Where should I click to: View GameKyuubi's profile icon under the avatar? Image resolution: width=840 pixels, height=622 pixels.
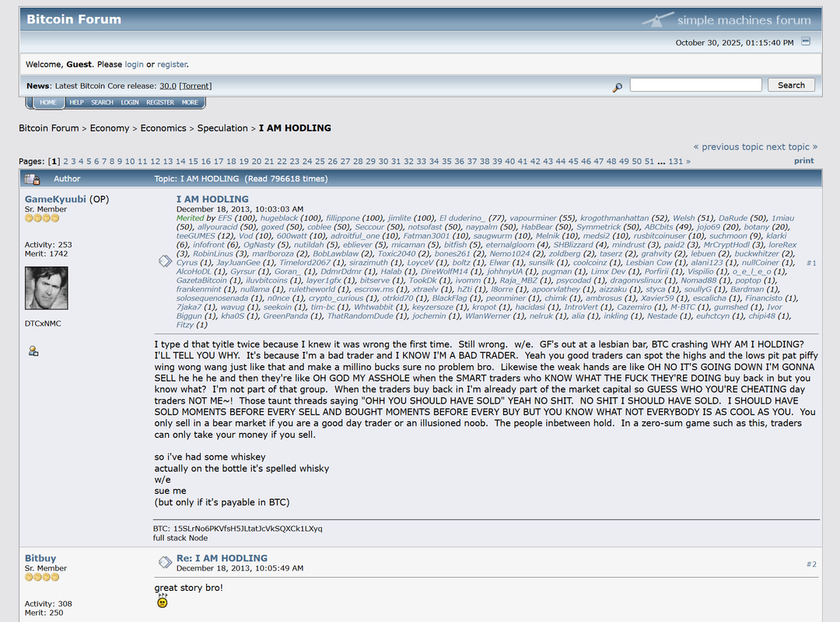pos(33,351)
